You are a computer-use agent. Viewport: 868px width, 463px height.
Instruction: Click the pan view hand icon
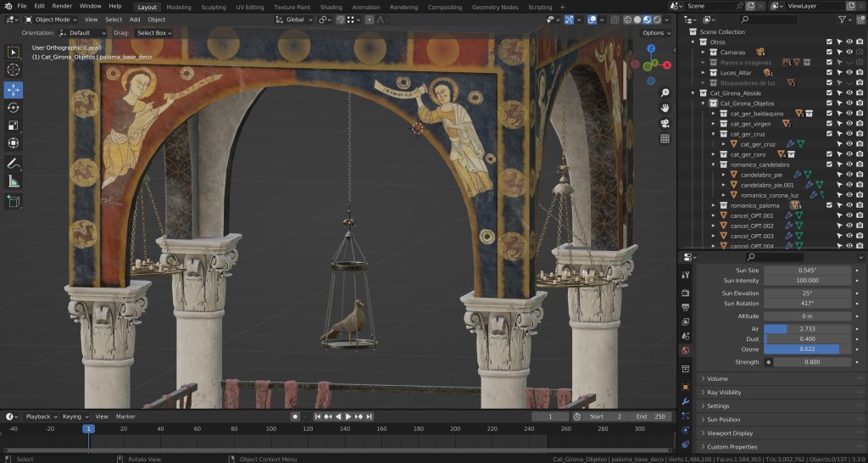click(665, 108)
